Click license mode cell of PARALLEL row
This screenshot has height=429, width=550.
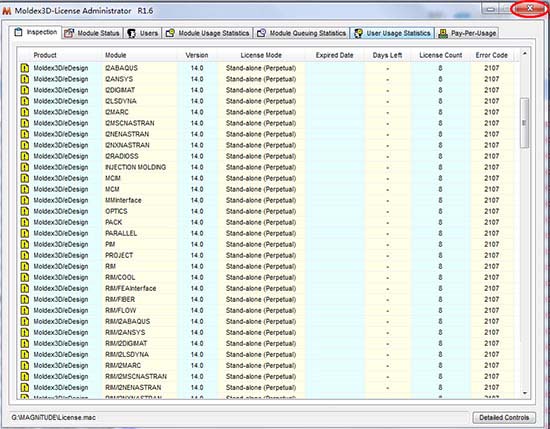click(261, 233)
